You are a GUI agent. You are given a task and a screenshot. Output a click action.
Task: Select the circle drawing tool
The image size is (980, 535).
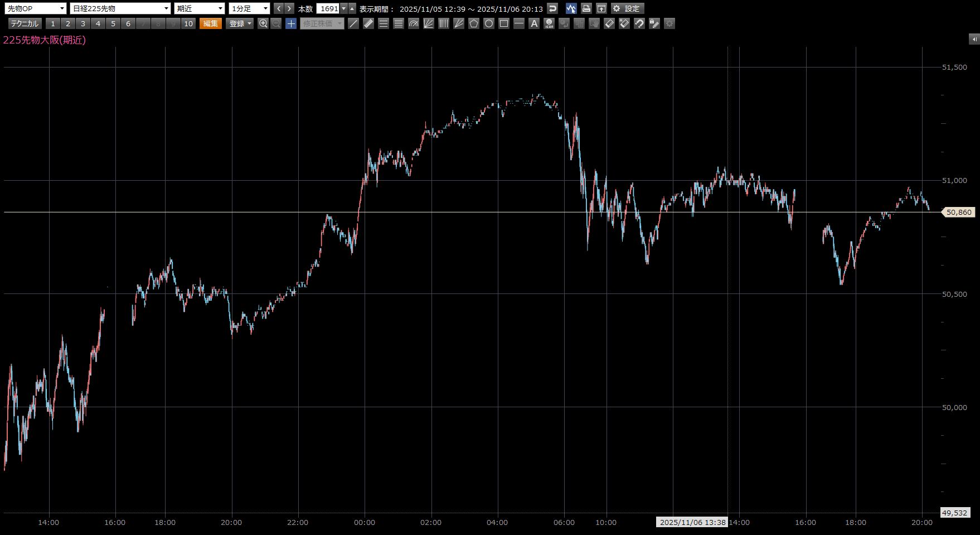coord(489,23)
